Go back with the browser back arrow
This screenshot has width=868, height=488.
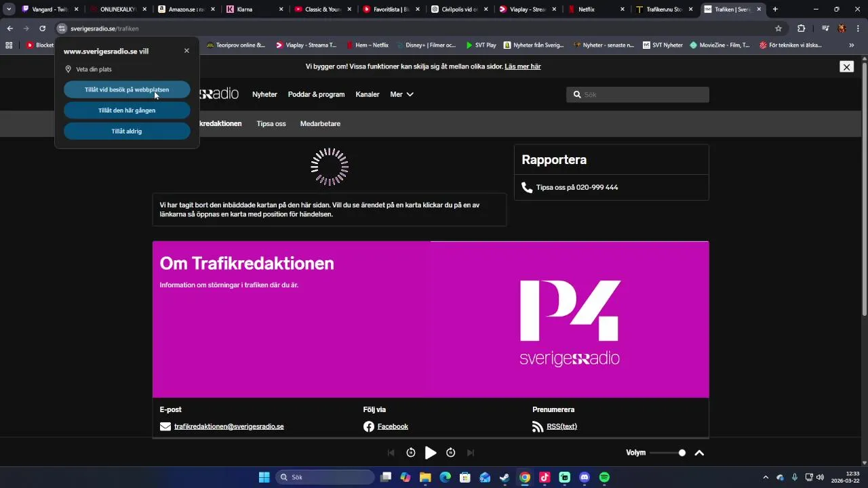pyautogui.click(x=9, y=28)
